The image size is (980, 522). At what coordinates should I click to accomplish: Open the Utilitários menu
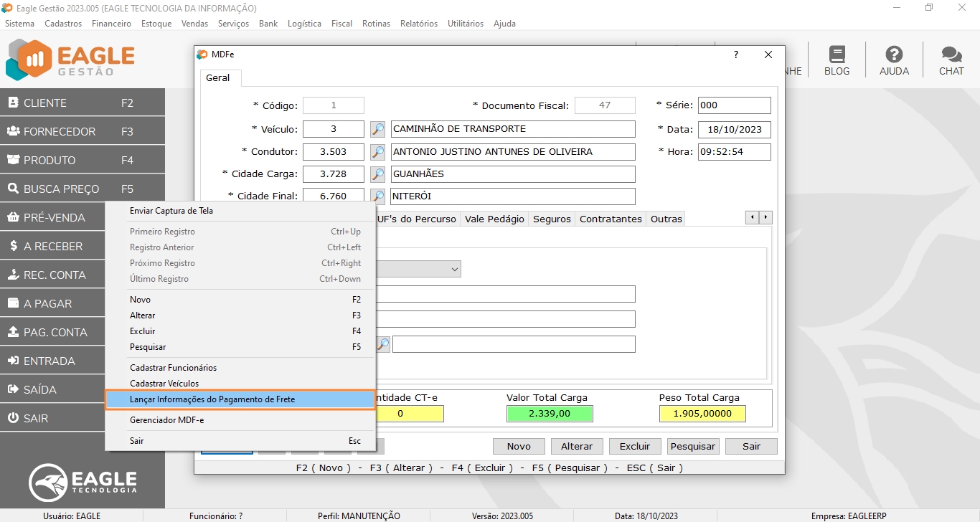pos(466,24)
